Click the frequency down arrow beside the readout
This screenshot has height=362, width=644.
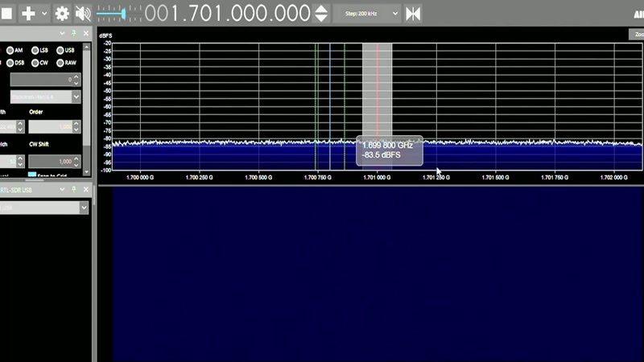tap(321, 18)
